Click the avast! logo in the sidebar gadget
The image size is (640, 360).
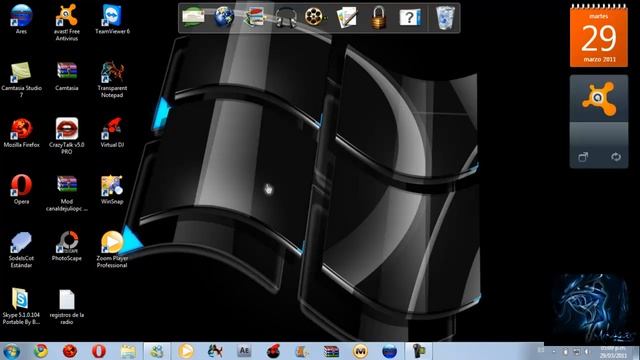[x=598, y=98]
